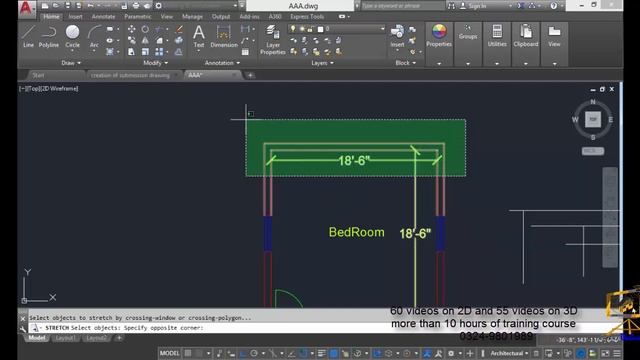Click the customization menu icon in status bar

pyautogui.click(x=617, y=353)
